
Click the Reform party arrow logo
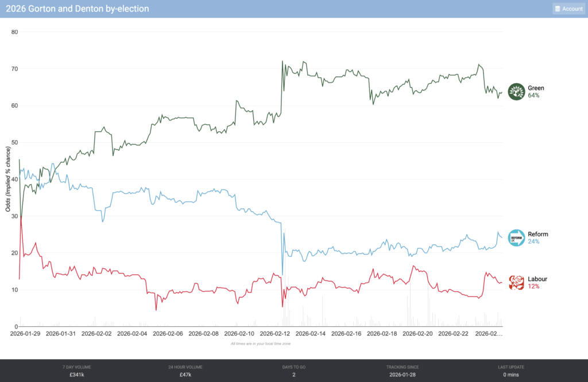[x=517, y=238]
